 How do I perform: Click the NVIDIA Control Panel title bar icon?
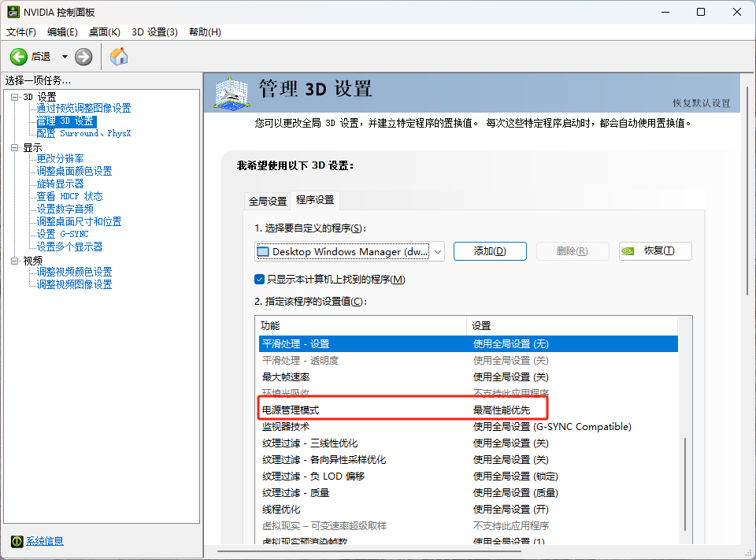(13, 12)
